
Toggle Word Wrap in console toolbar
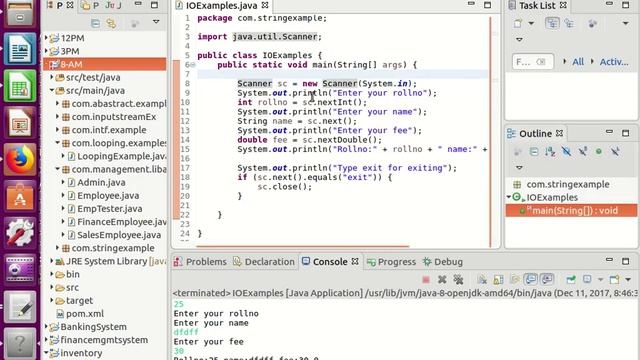[x=515, y=280]
